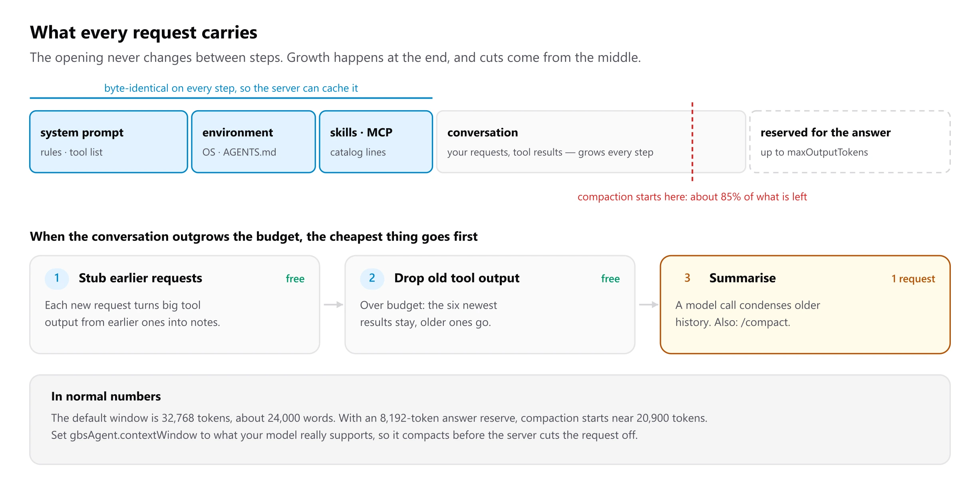The height and width of the screenshot is (490, 980).
Task: Select the skills · MCP block
Action: click(x=376, y=142)
